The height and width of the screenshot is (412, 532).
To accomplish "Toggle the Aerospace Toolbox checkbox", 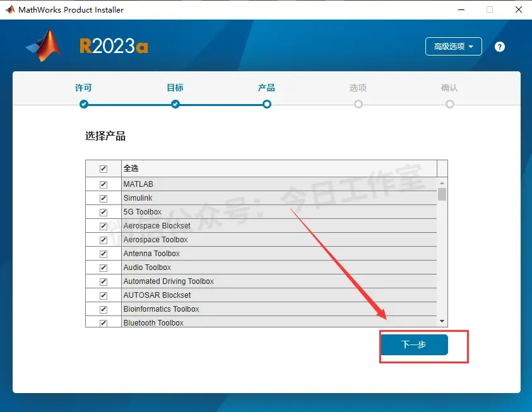I will pyautogui.click(x=103, y=240).
